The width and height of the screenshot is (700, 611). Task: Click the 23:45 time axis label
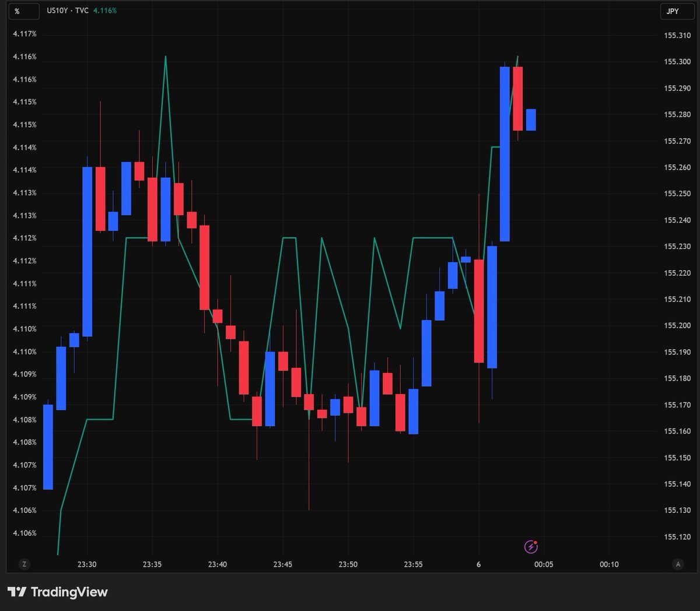[283, 564]
